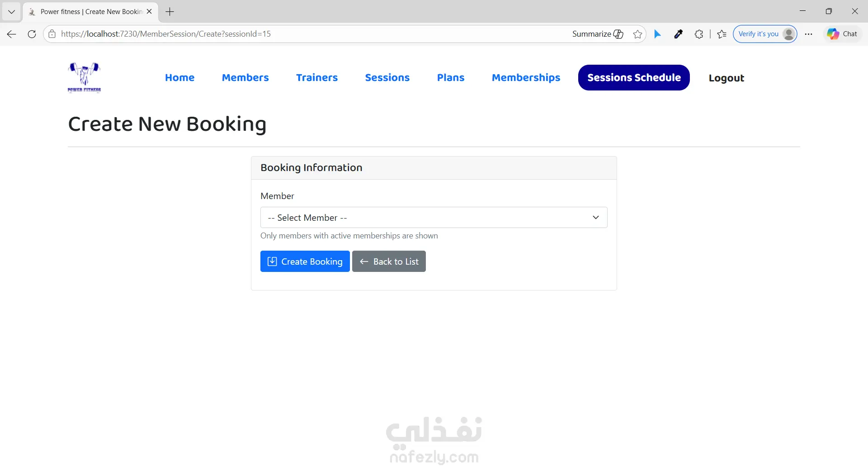The height and width of the screenshot is (466, 868).
Task: Click the eyedropper color picker extension
Action: click(x=678, y=34)
